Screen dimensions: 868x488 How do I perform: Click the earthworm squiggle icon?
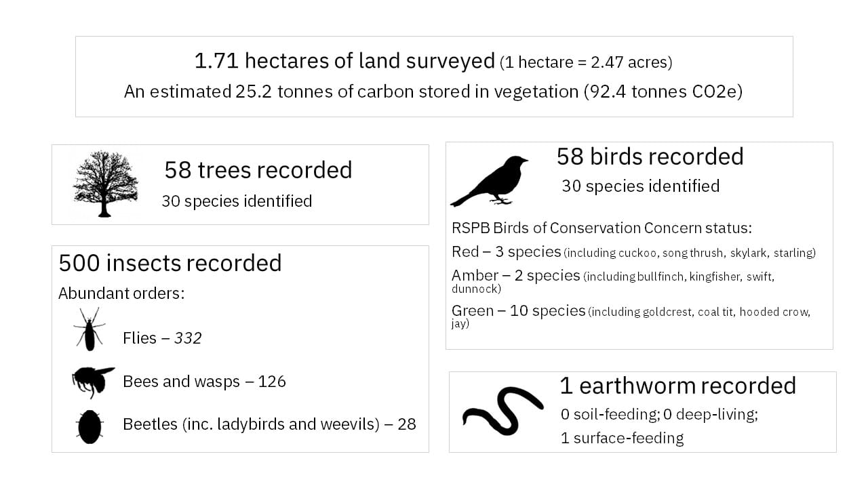tap(502, 411)
